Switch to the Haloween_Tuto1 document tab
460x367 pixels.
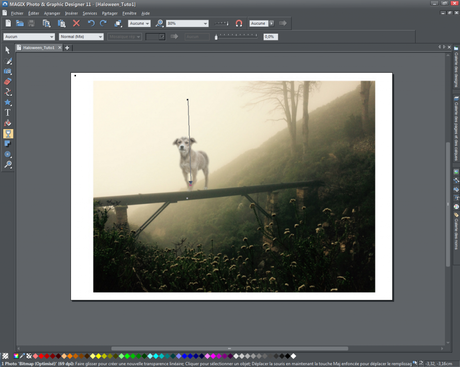[x=39, y=48]
